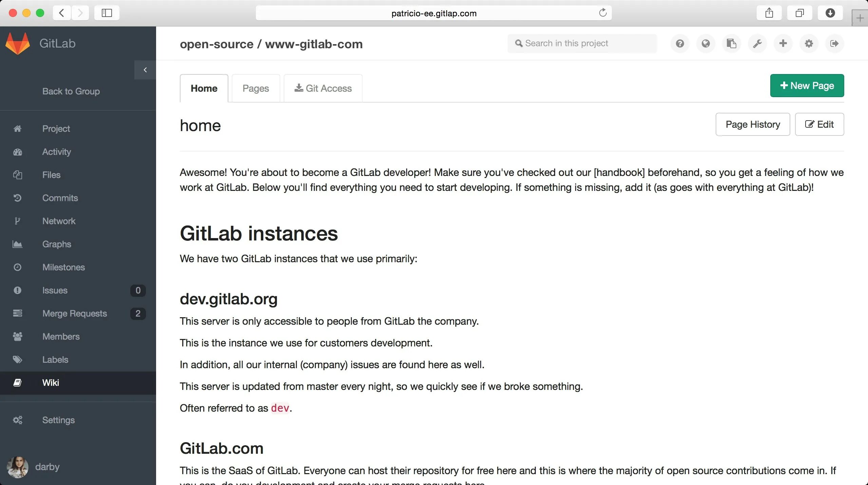Switch to the Git Access tab
The height and width of the screenshot is (485, 868).
322,88
